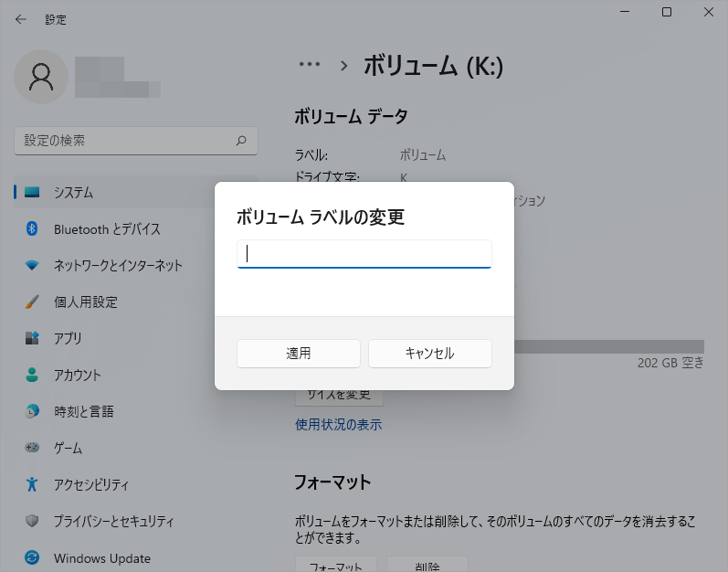Click the user avatar icon
This screenshot has width=728, height=572.
(41, 77)
